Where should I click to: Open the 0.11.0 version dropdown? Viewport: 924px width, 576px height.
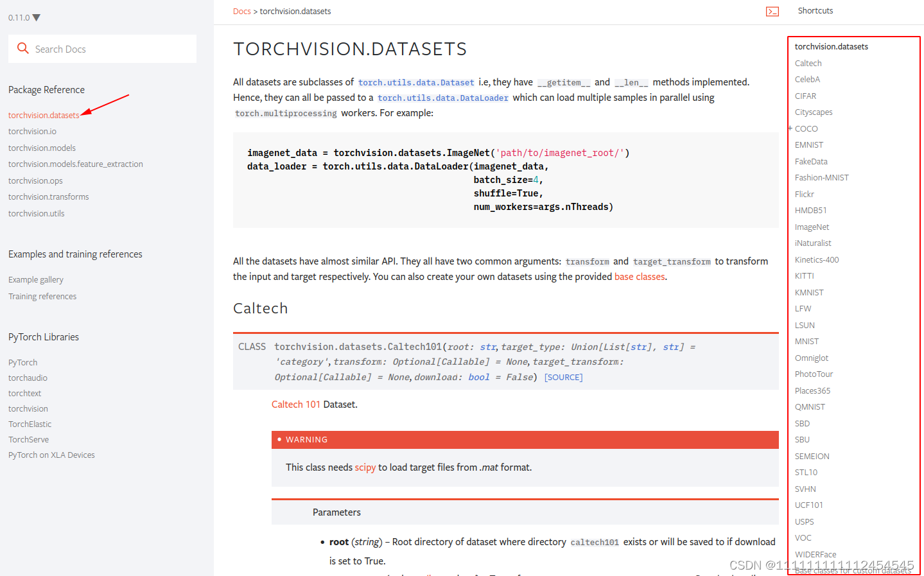(24, 17)
